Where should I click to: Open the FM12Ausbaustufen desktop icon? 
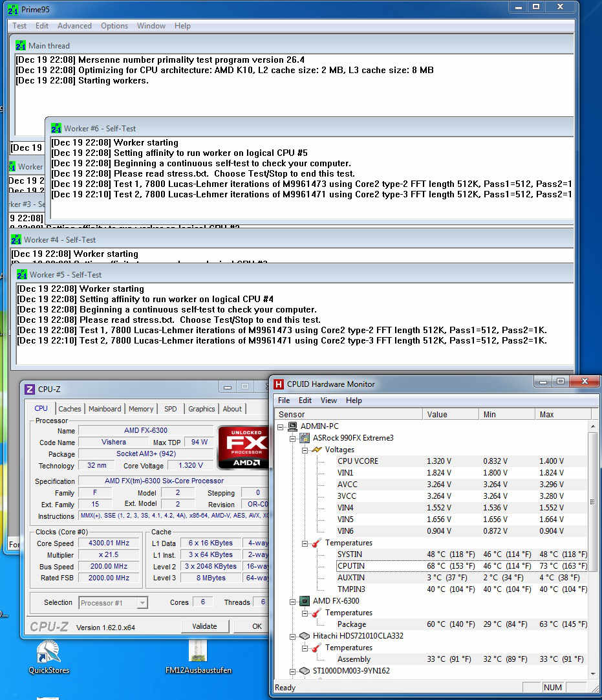(198, 657)
